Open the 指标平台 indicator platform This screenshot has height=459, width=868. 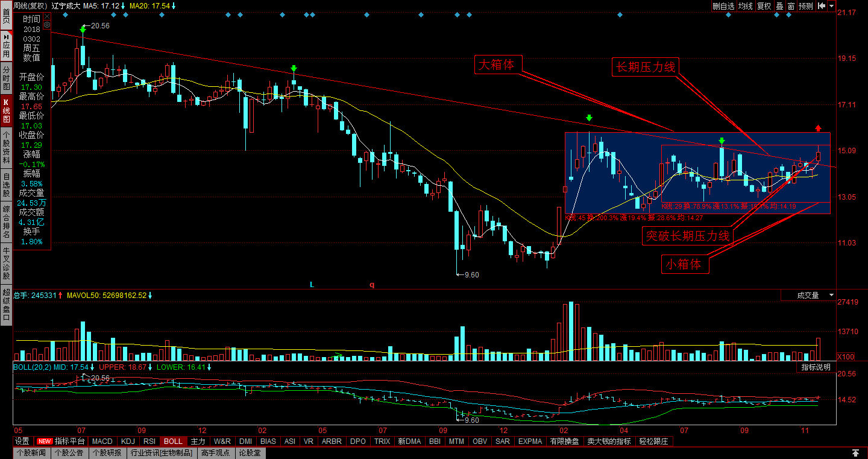[x=70, y=442]
